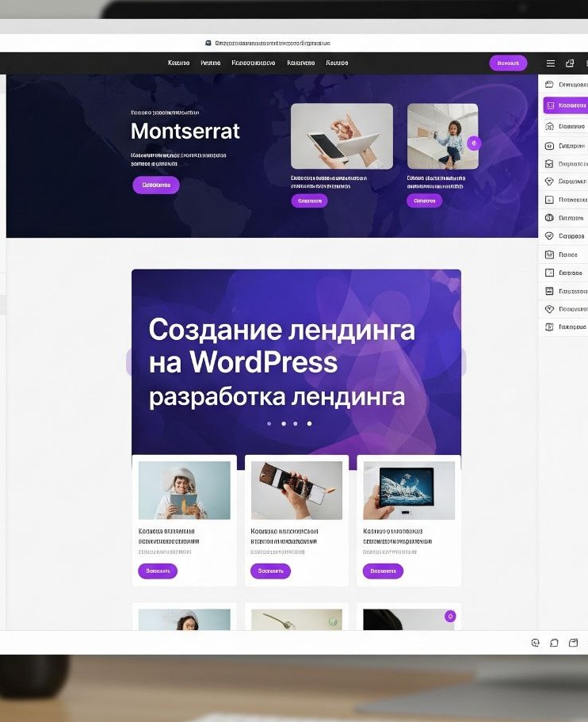Select the highlighted purple item in the right sidebar
Screen dimensions: 588x722
pos(566,105)
